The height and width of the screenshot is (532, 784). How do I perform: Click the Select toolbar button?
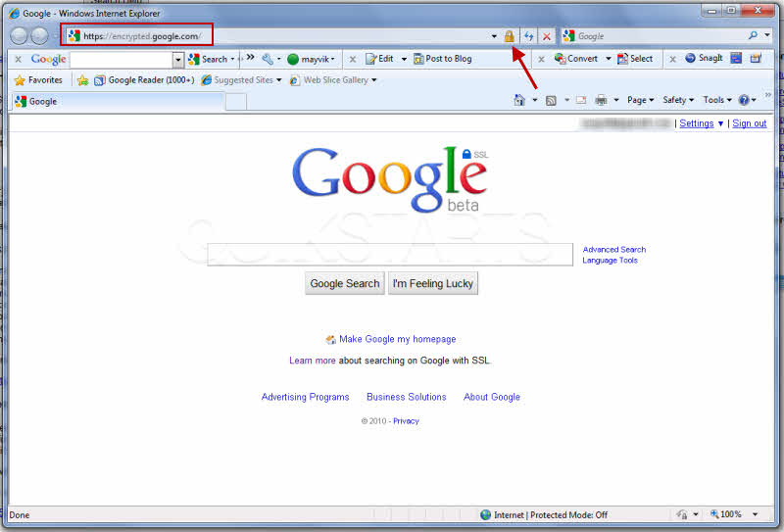coord(635,59)
